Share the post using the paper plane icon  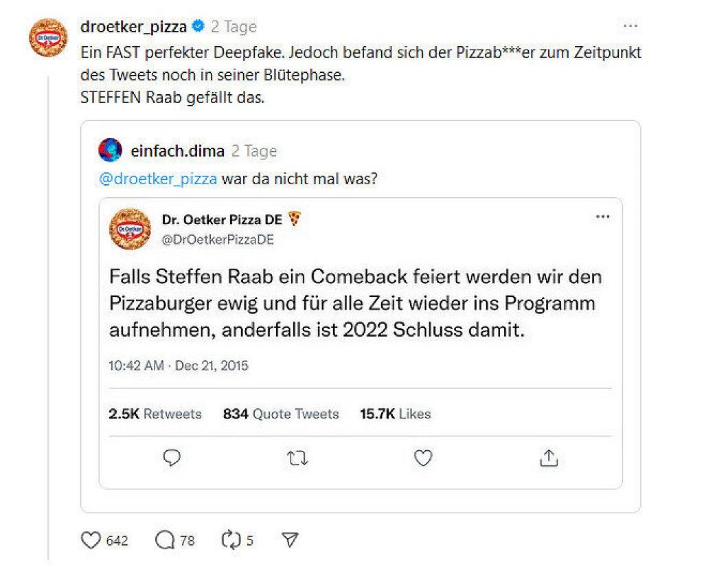click(291, 539)
